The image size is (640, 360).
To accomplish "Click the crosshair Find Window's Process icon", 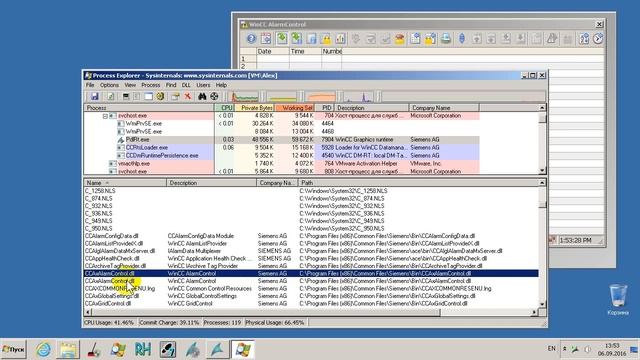I will pyautogui.click(x=214, y=96).
